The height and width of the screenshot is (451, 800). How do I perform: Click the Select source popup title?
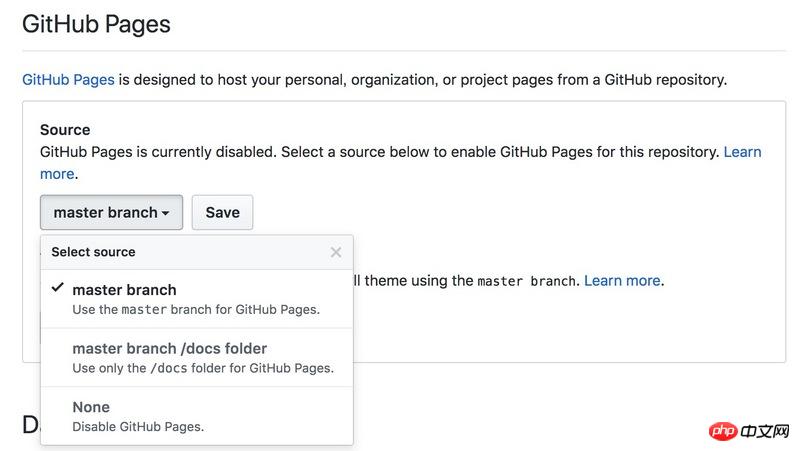tap(93, 252)
